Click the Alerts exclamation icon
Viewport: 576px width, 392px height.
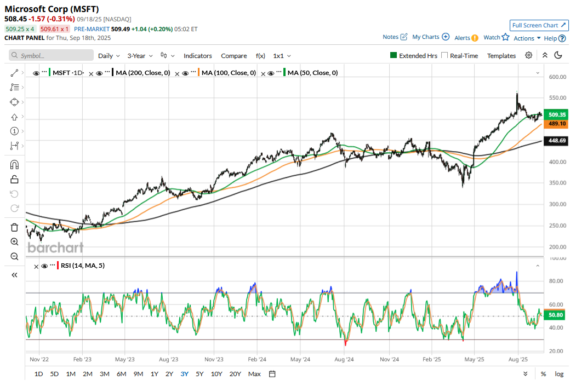pos(475,38)
